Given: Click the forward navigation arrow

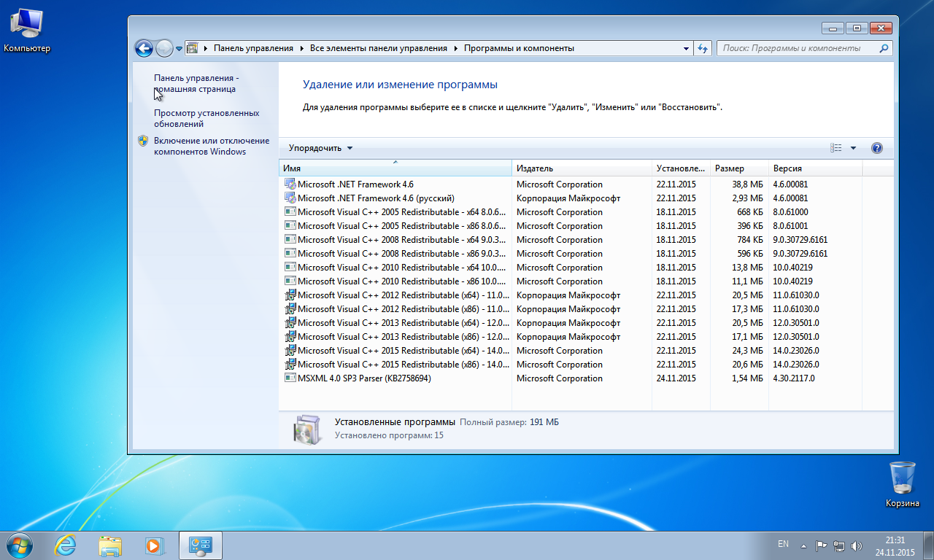Looking at the screenshot, I should click(164, 48).
